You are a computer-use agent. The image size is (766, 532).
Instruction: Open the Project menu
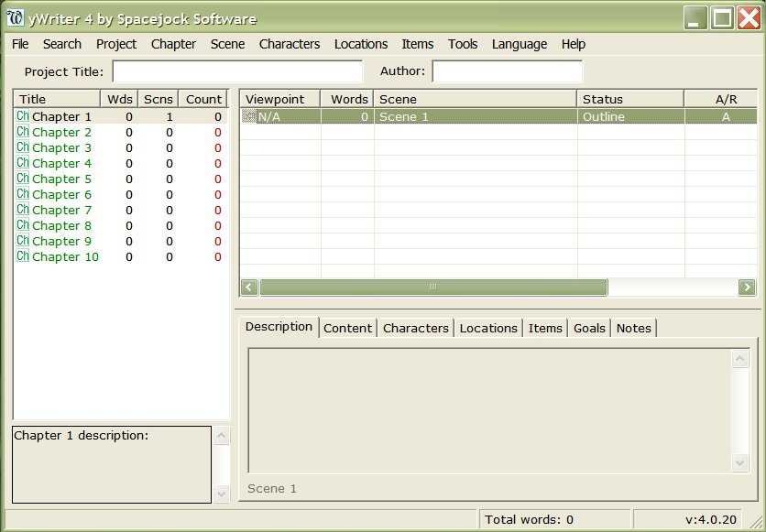[x=116, y=44]
